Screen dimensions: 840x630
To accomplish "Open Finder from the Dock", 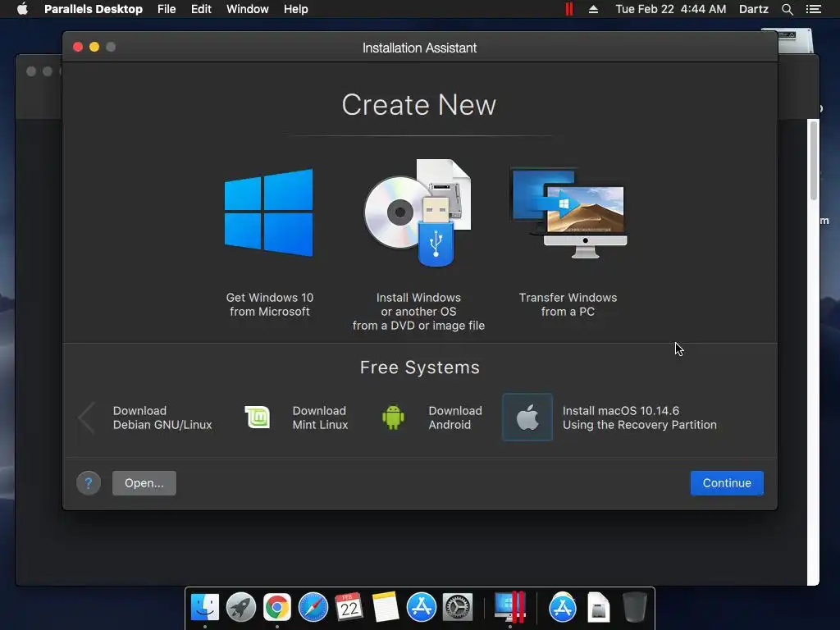I will pos(204,607).
